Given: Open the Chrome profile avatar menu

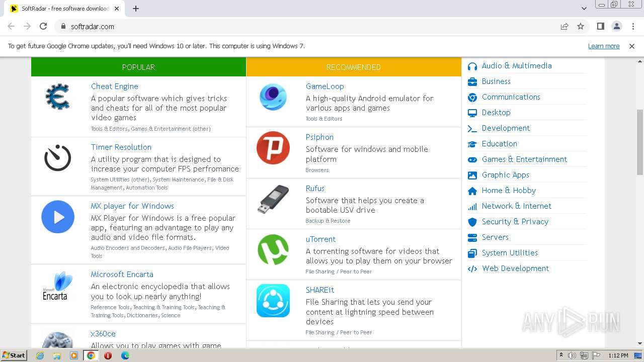Looking at the screenshot, I should [616, 26].
